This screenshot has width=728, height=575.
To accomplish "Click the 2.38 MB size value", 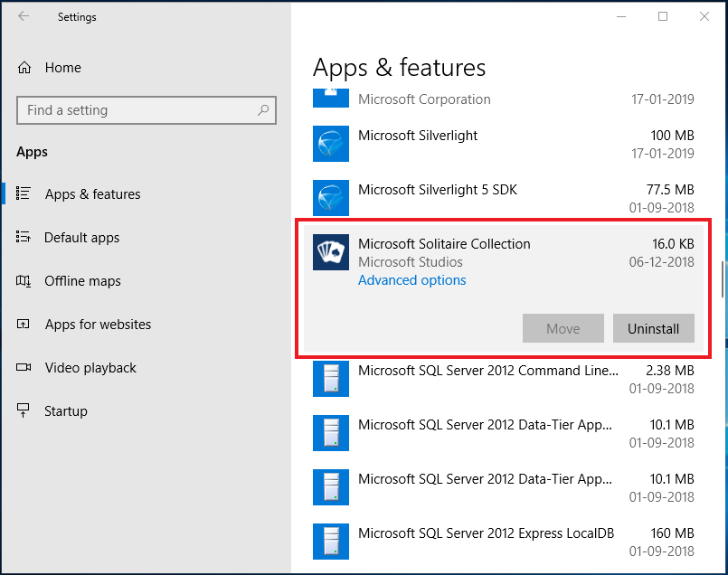I will coord(670,371).
